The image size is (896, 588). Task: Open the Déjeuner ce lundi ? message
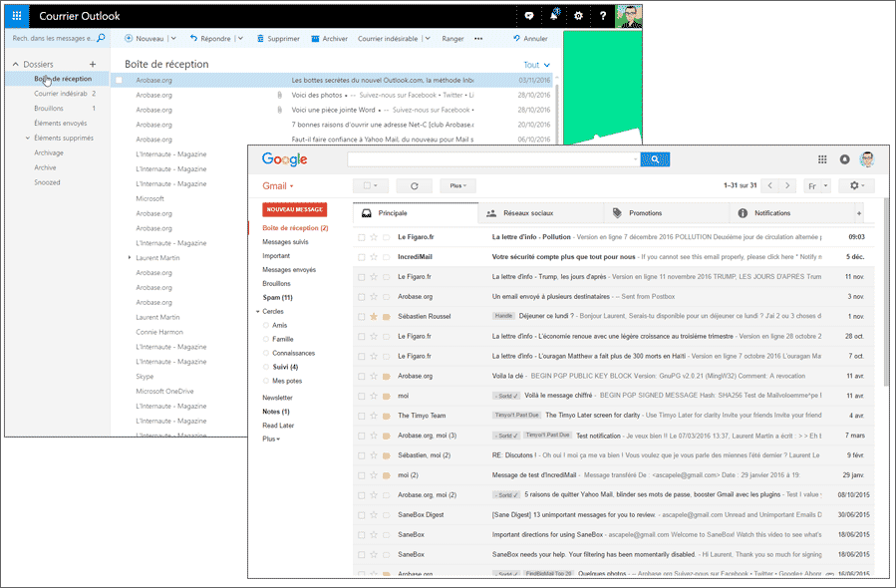(x=613, y=316)
